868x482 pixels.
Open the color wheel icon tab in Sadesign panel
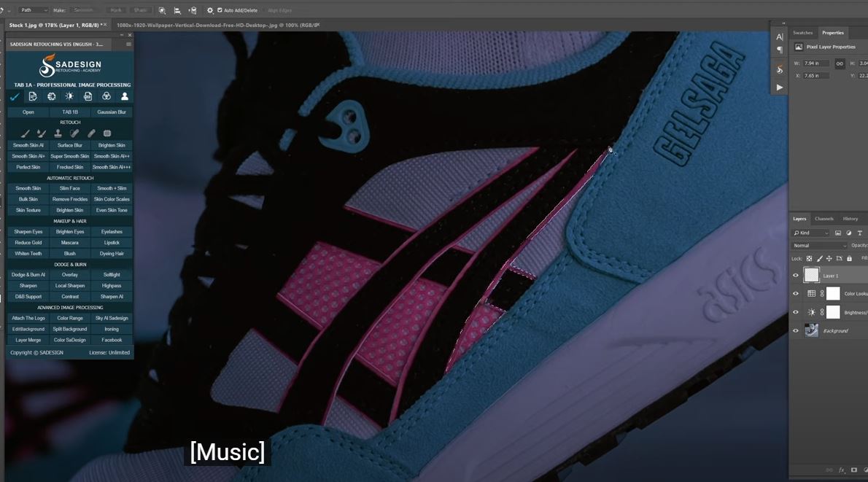[52, 97]
